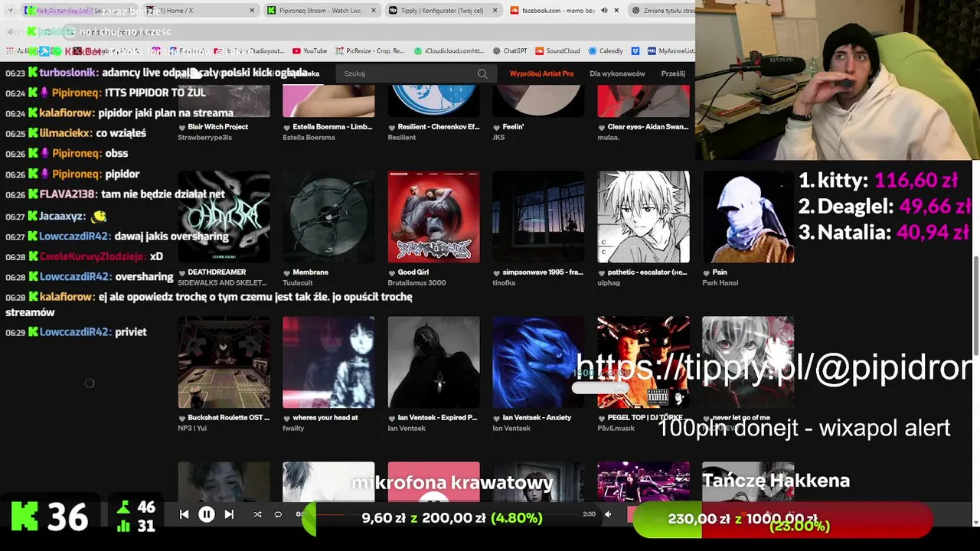This screenshot has height=551, width=980.
Task: Open Buckshot Roulette OST artwork
Action: [224, 362]
